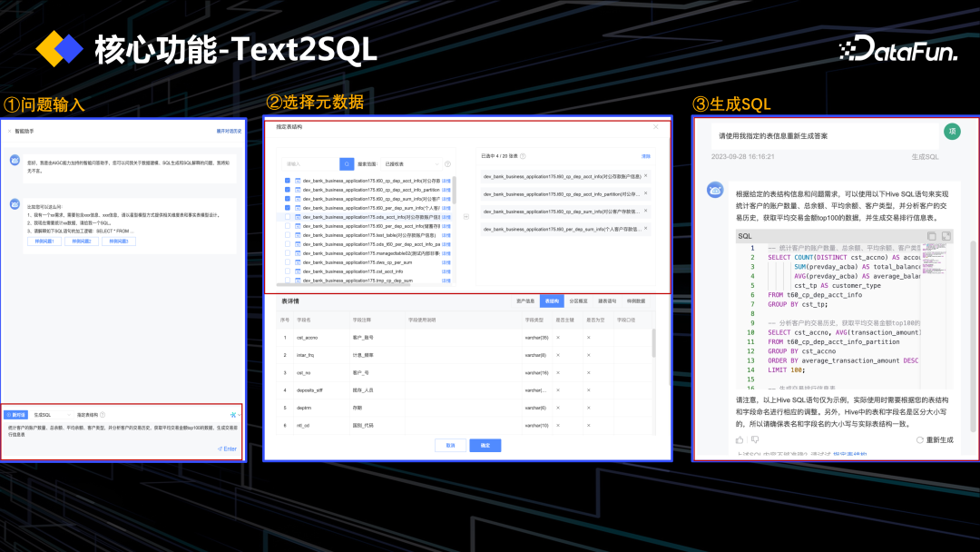980x552 pixels.
Task: Click help icon next to specify table structure
Action: pos(103,415)
